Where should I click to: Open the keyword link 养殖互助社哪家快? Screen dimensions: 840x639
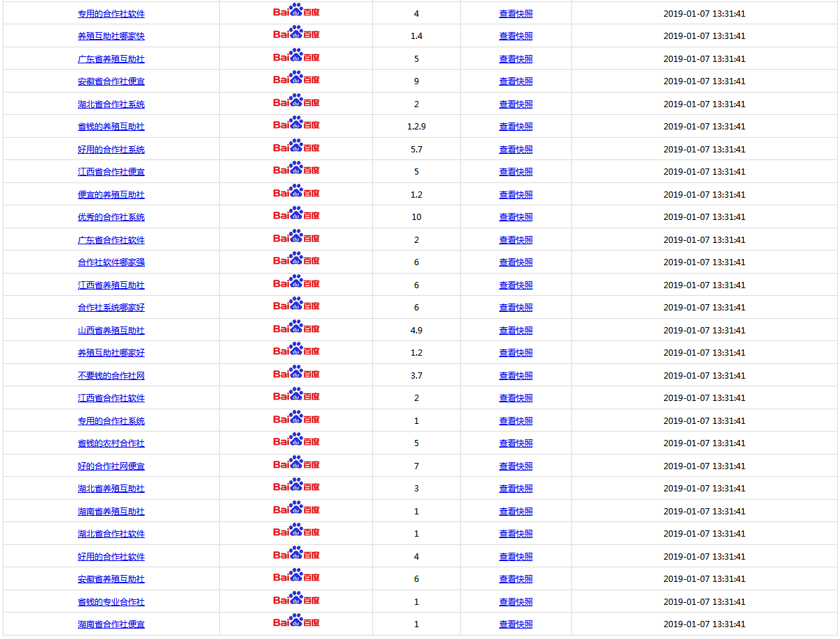point(111,36)
